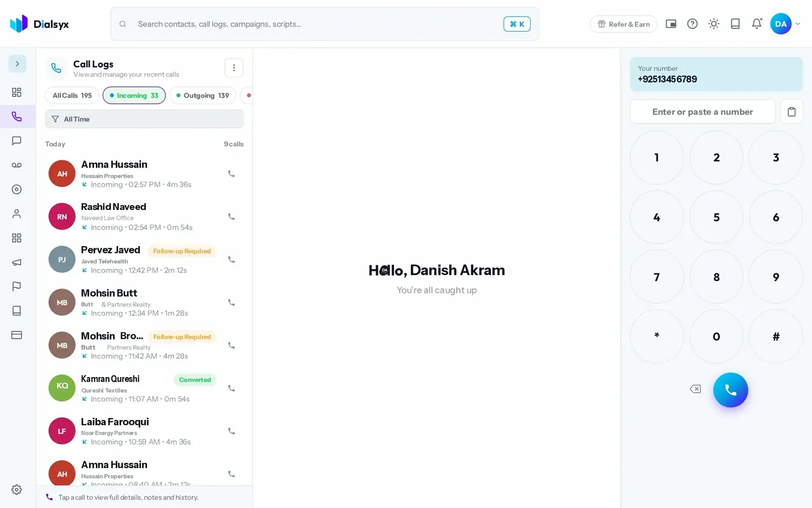
Task: Call back Kamran Qureshi using phone icon
Action: [231, 388]
